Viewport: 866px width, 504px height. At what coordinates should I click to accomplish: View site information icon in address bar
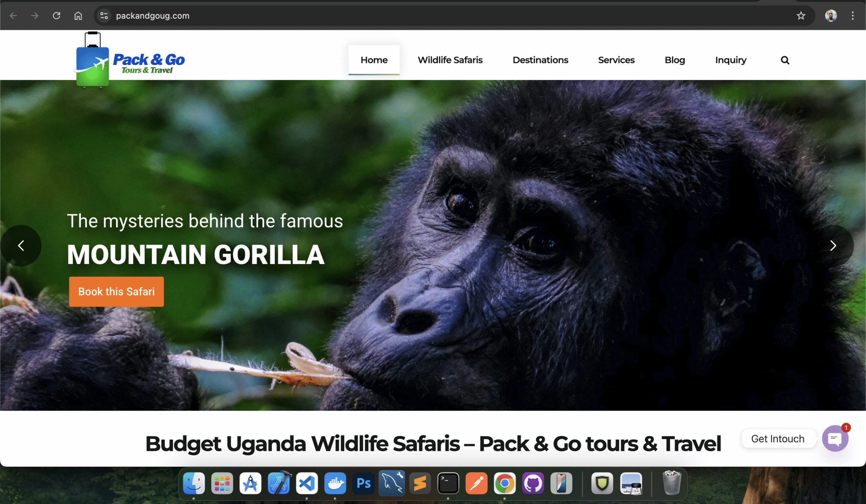click(x=104, y=16)
